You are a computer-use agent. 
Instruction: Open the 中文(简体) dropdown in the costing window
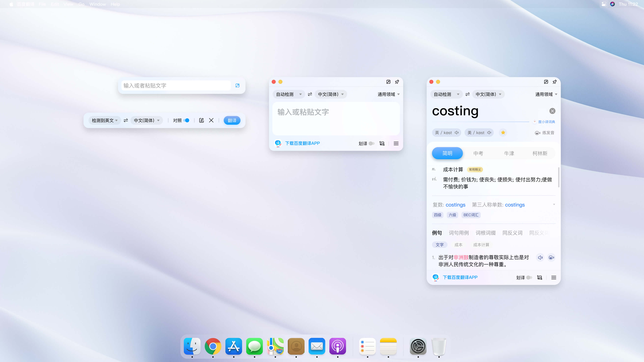tap(489, 94)
